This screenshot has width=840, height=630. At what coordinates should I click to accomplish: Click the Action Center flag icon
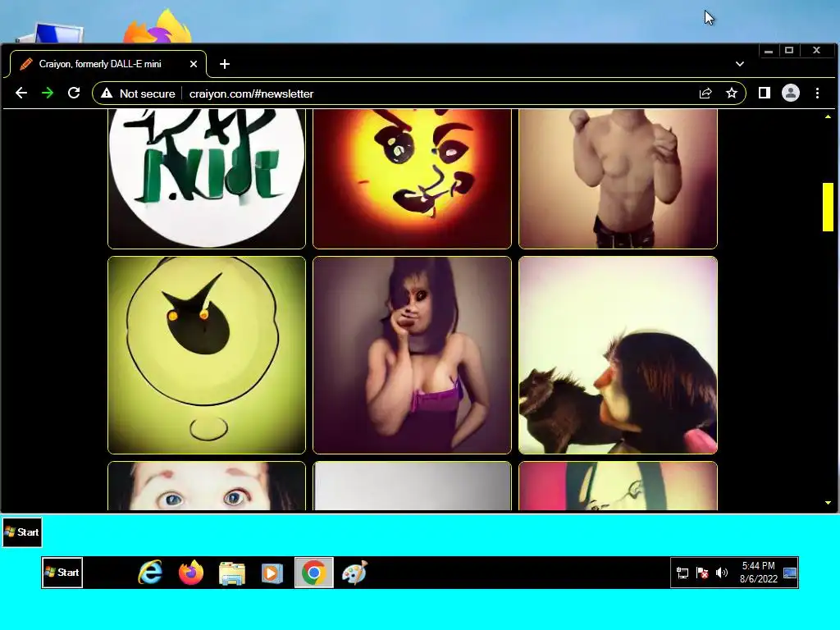pyautogui.click(x=702, y=573)
